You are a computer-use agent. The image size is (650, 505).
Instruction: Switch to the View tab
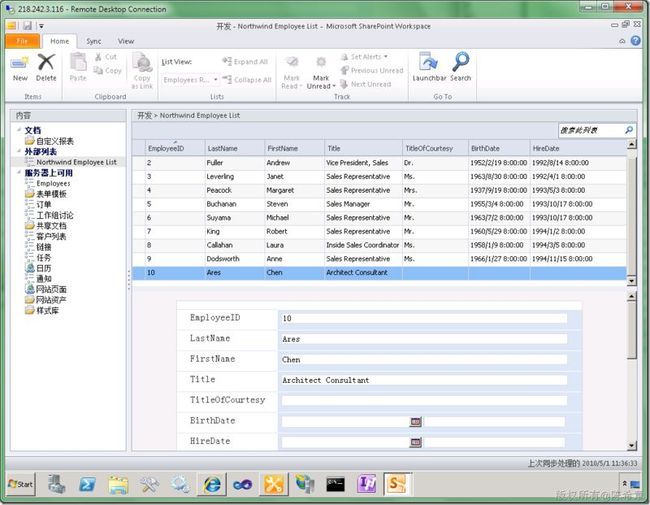[126, 41]
